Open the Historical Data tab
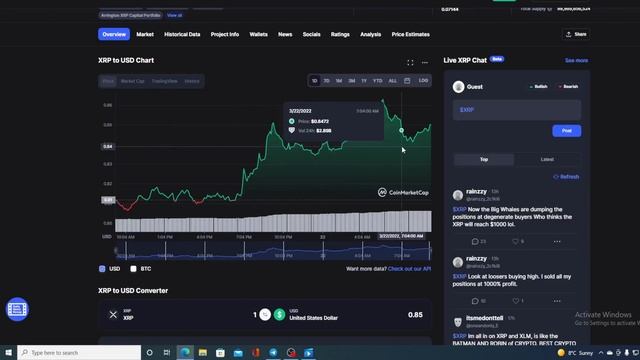This screenshot has width=640, height=360. (x=182, y=34)
